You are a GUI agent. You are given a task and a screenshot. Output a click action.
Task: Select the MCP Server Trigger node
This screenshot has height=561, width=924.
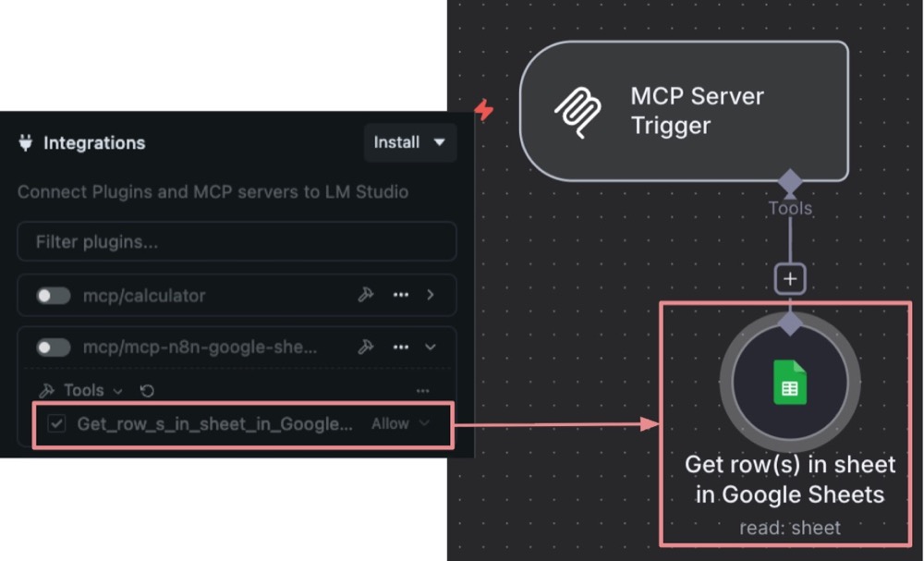click(684, 111)
